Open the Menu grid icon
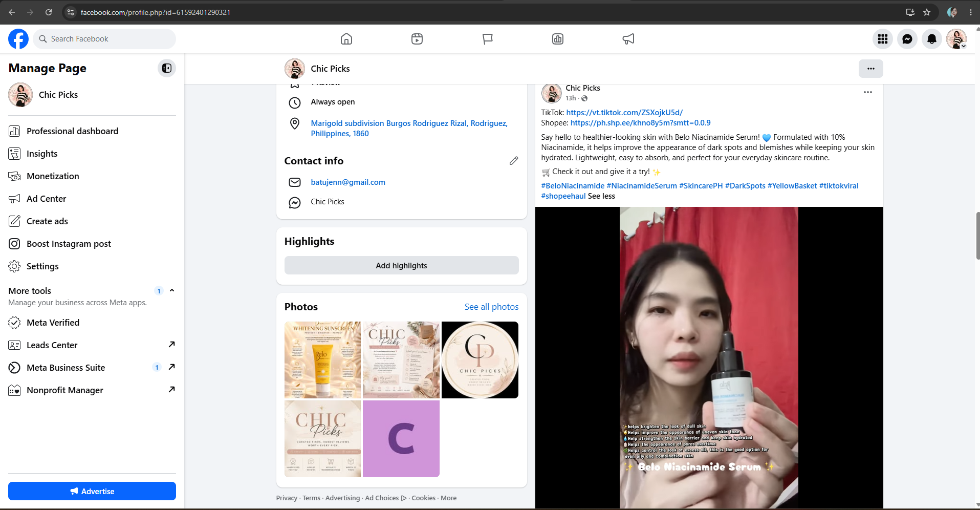 [x=883, y=39]
